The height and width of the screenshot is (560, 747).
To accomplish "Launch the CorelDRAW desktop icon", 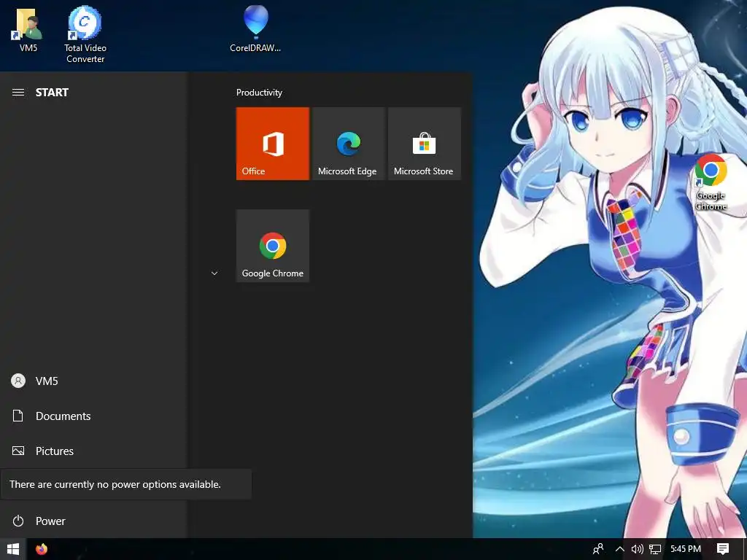I will click(255, 28).
